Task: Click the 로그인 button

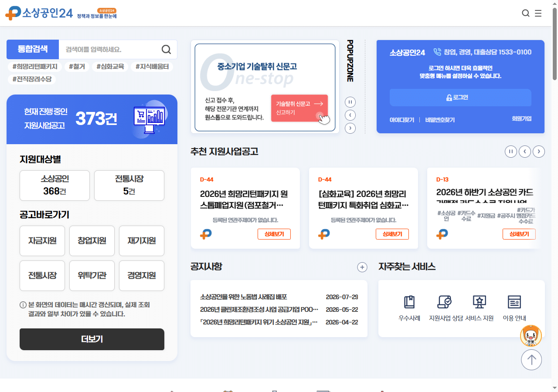Action: point(460,98)
